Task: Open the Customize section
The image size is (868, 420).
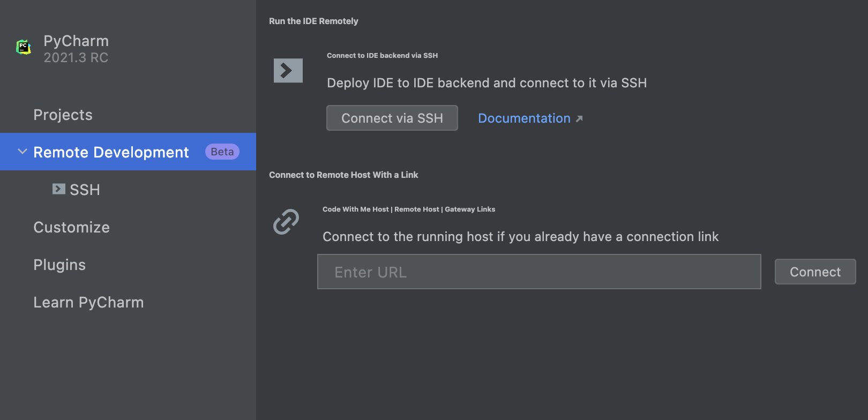Action: coord(72,227)
